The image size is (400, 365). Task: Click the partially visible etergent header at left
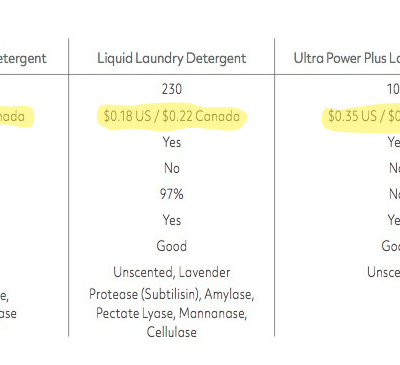pos(23,59)
